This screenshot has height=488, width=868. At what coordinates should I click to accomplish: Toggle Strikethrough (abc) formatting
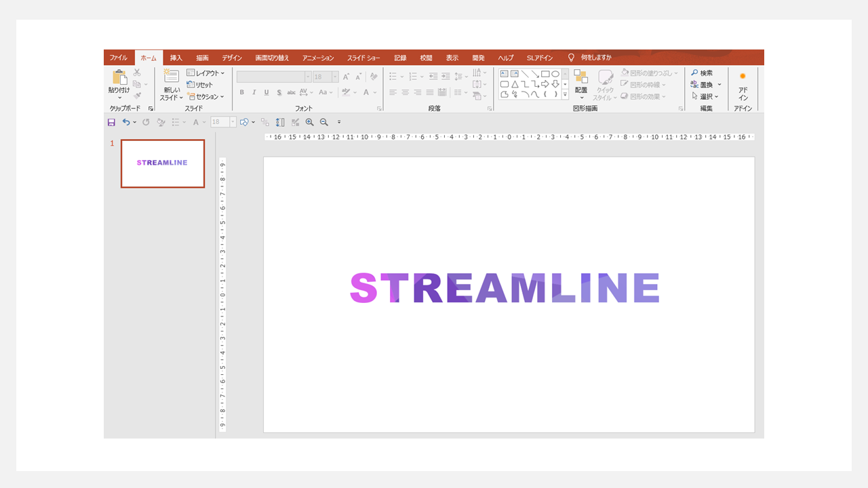coord(291,92)
